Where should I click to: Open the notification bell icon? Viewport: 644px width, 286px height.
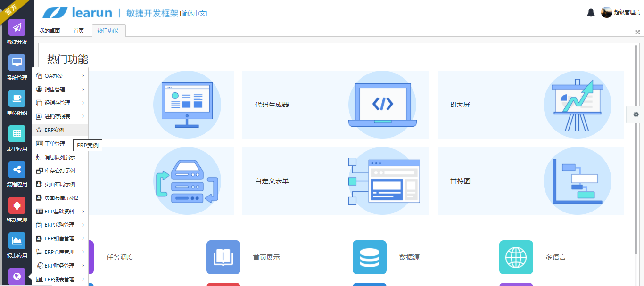click(591, 12)
